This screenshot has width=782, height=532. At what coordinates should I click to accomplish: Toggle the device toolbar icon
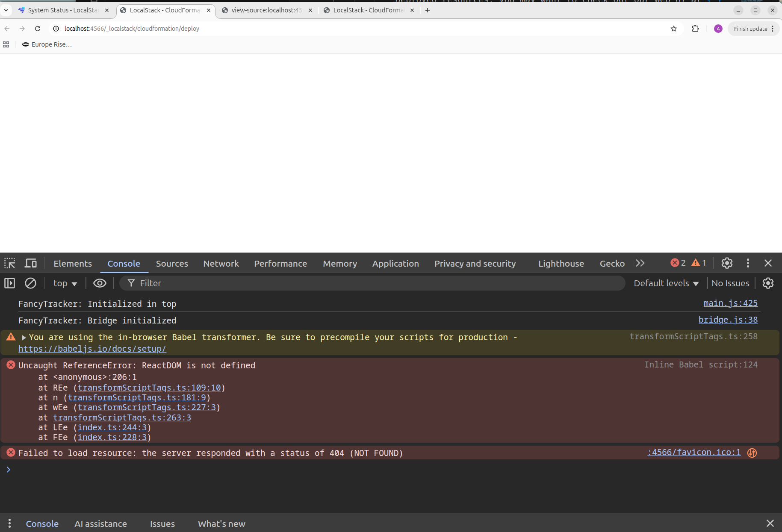30,263
